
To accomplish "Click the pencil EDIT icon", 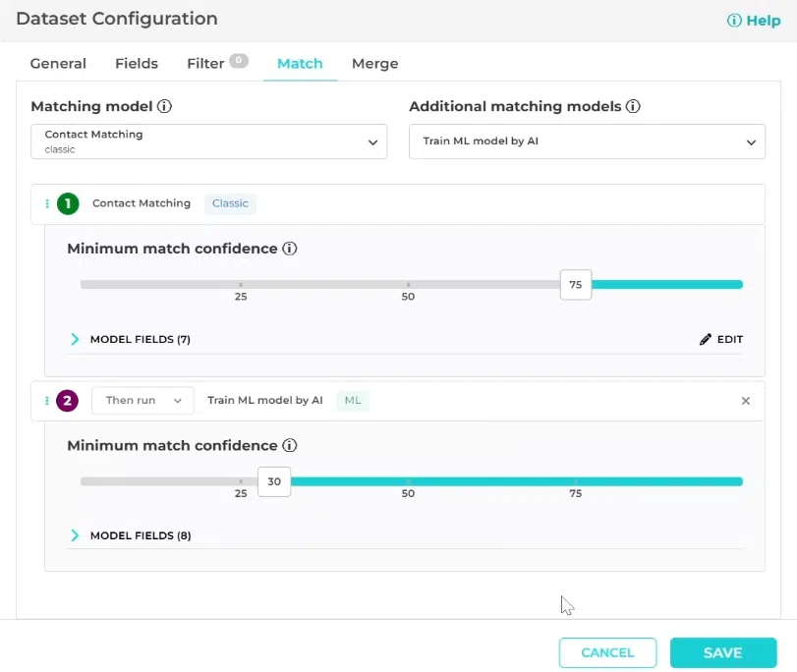I will (x=705, y=340).
